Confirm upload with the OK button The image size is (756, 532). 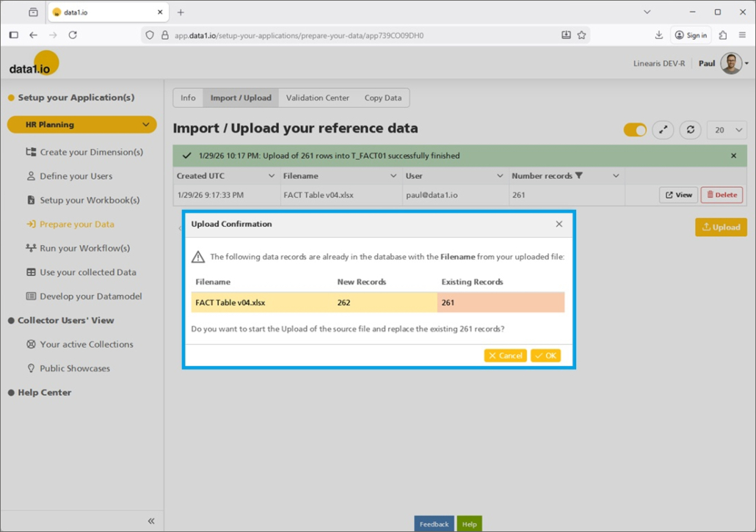click(x=545, y=355)
